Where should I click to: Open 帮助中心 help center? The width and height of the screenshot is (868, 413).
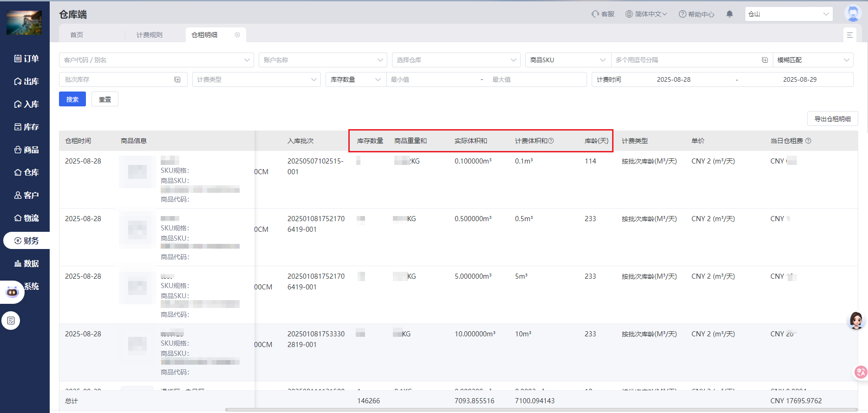(696, 14)
